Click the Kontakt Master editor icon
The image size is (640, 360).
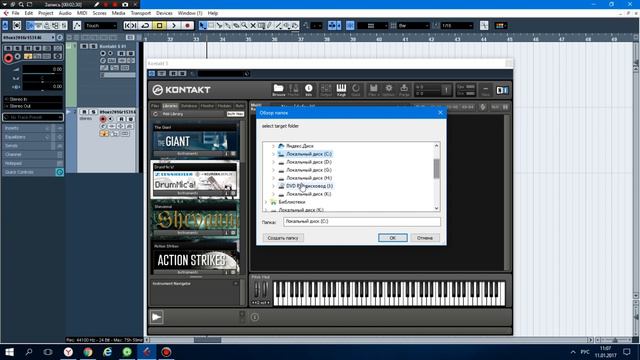293,89
